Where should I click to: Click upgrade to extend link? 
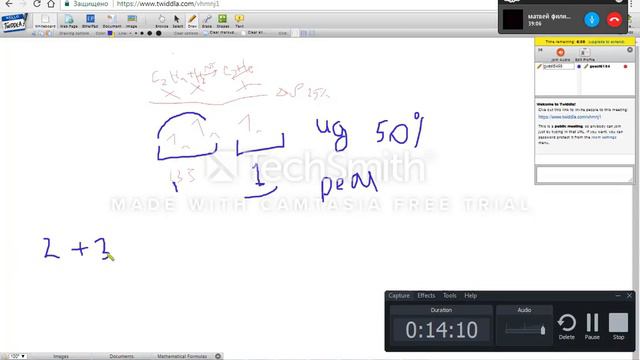click(x=607, y=42)
